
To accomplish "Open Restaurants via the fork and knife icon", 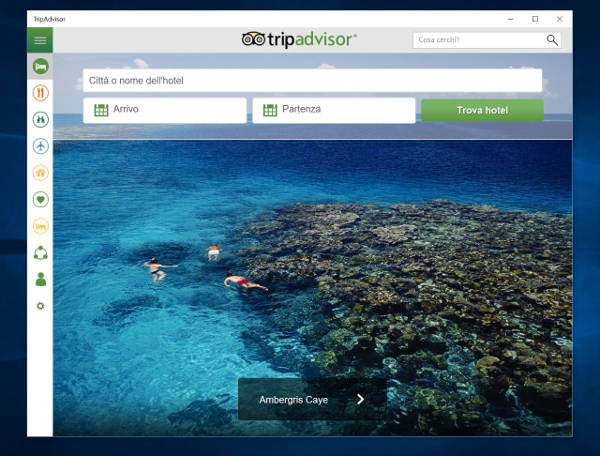I will 40,93.
